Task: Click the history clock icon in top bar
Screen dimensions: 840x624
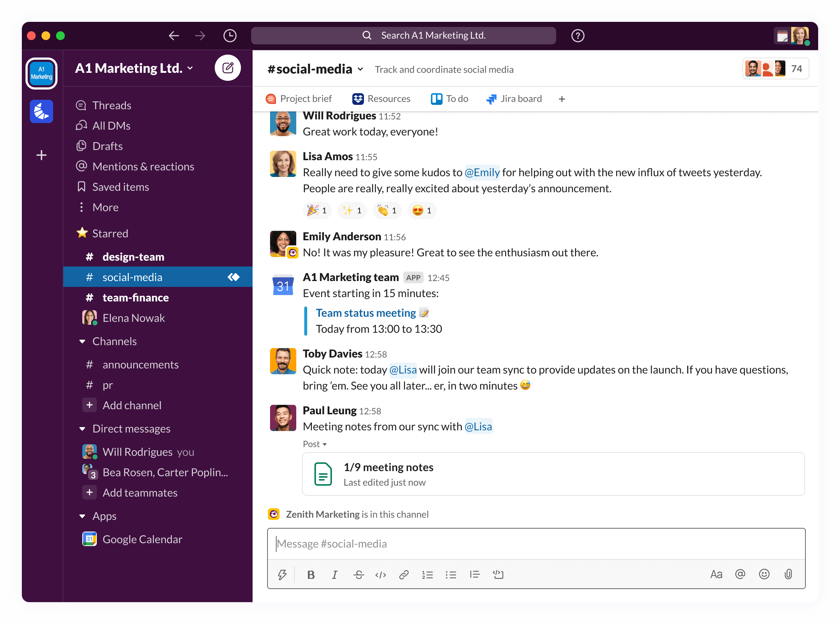Action: 230,35
